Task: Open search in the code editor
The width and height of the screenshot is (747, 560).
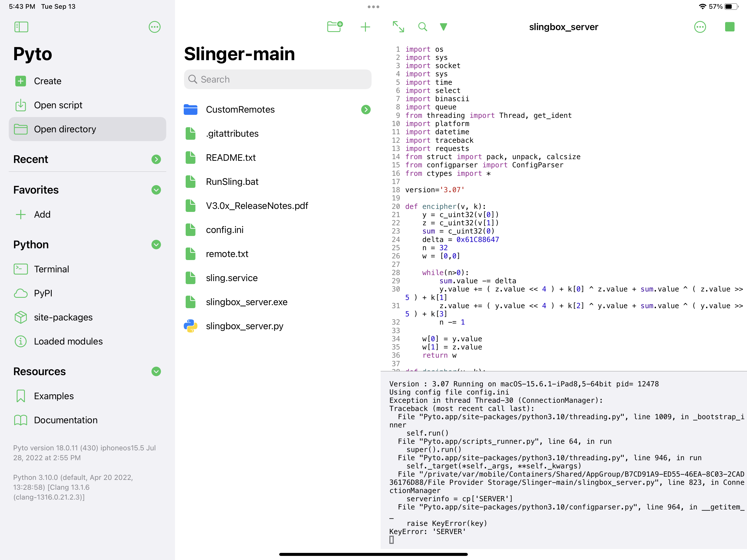Action: coord(422,27)
